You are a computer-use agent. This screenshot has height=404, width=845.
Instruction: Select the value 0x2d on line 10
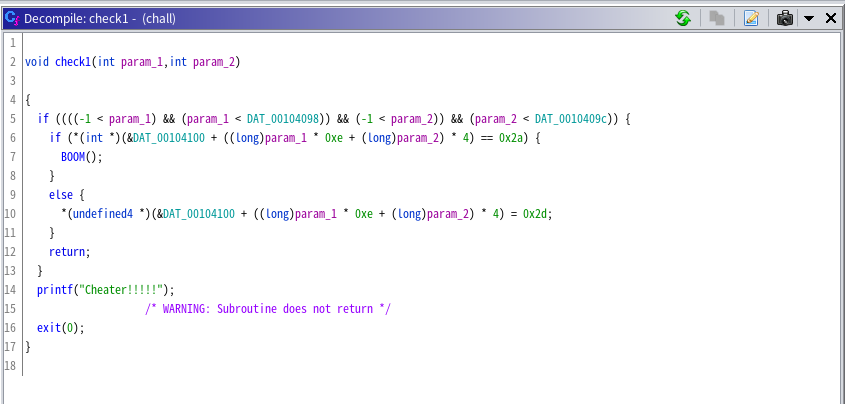pos(535,214)
